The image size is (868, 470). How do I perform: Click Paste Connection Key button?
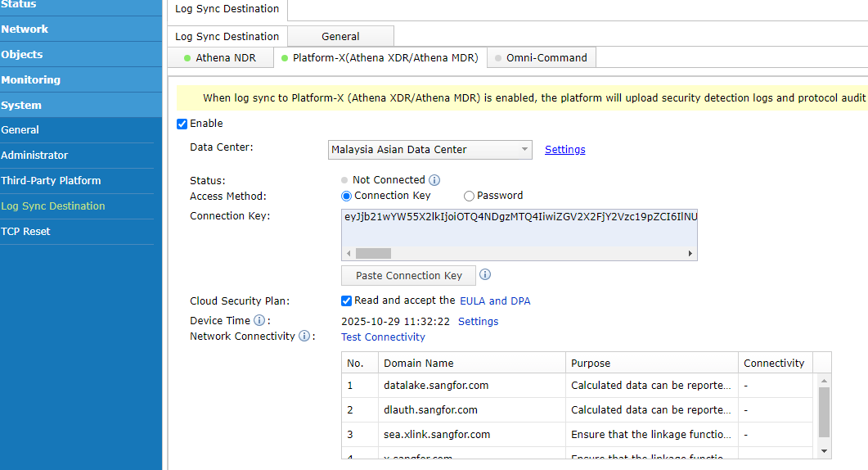coord(408,275)
